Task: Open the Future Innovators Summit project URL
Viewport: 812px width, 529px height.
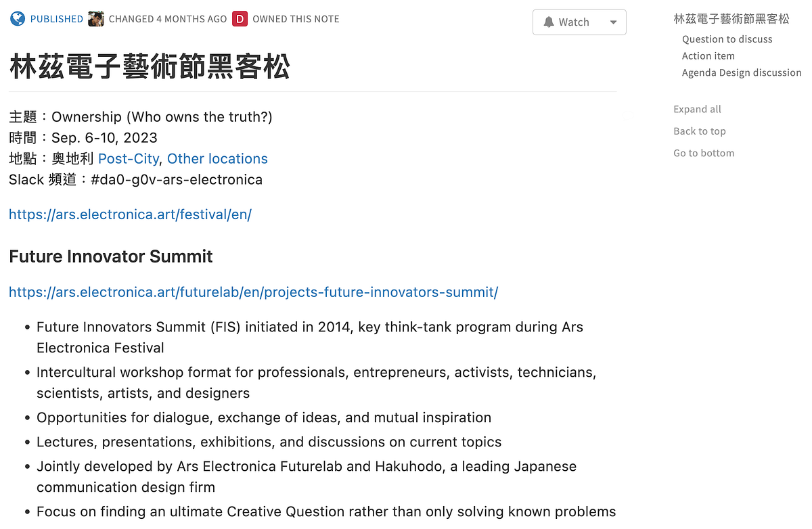Action: [253, 292]
